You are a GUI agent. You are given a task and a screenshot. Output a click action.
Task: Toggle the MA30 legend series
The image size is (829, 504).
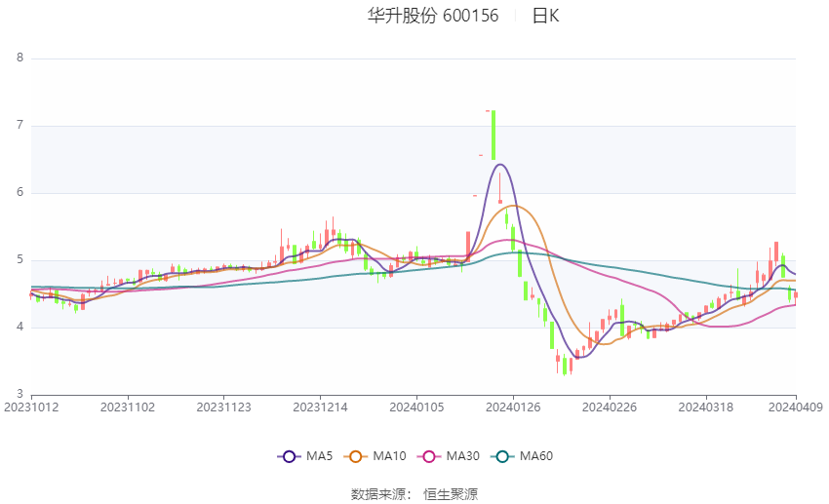tap(449, 456)
